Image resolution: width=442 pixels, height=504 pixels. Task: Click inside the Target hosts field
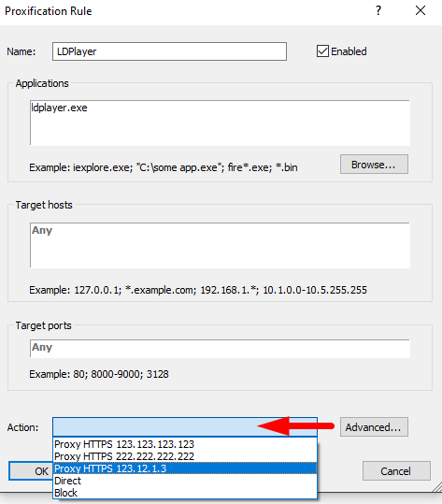220,245
